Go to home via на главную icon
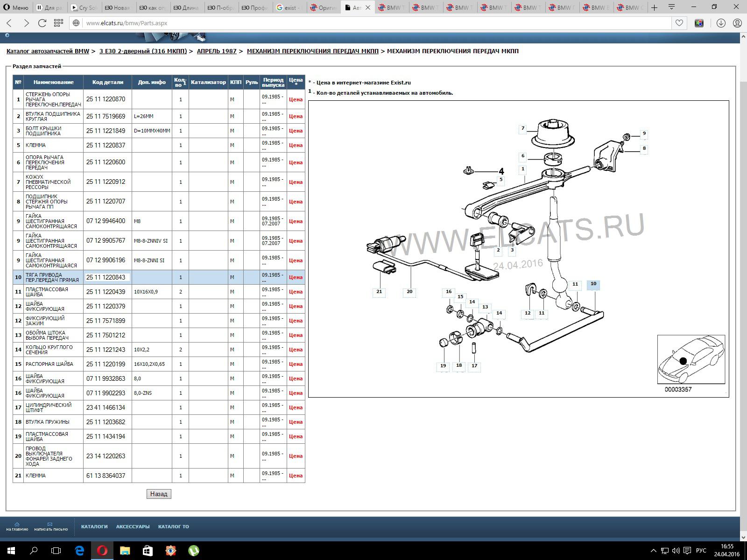The height and width of the screenshot is (560, 747). click(17, 526)
